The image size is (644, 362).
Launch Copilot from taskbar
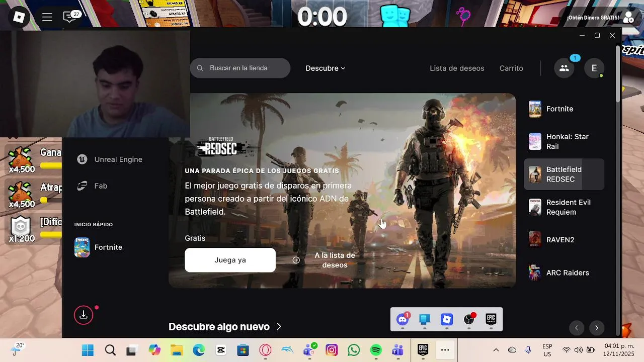[x=154, y=350]
